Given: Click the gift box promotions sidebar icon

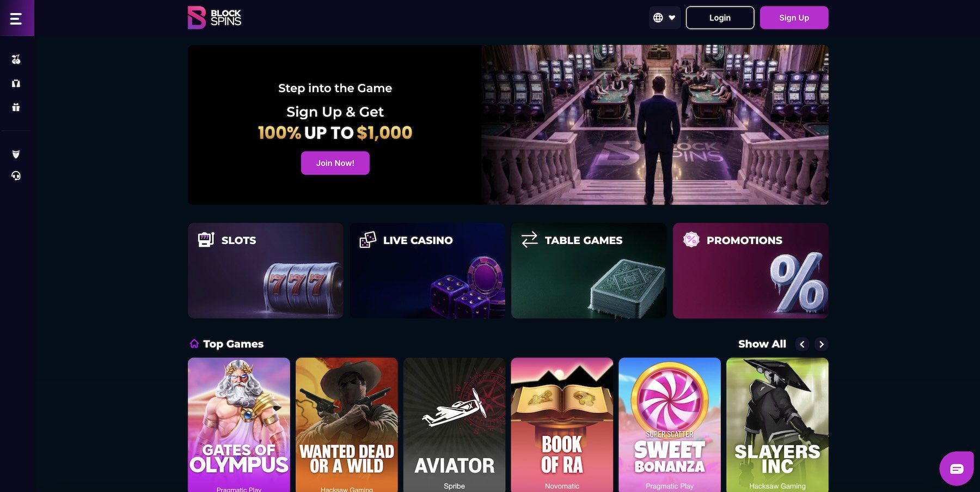Looking at the screenshot, I should [x=16, y=107].
